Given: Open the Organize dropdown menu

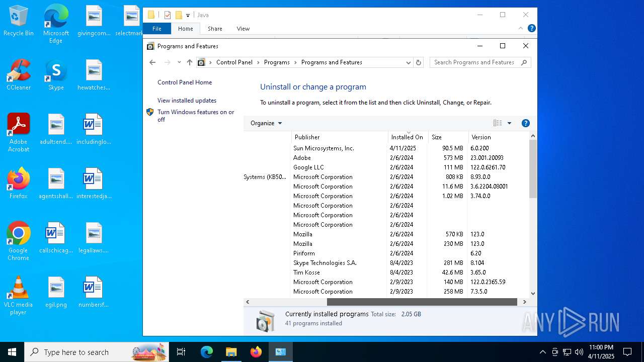Looking at the screenshot, I should pos(266,123).
